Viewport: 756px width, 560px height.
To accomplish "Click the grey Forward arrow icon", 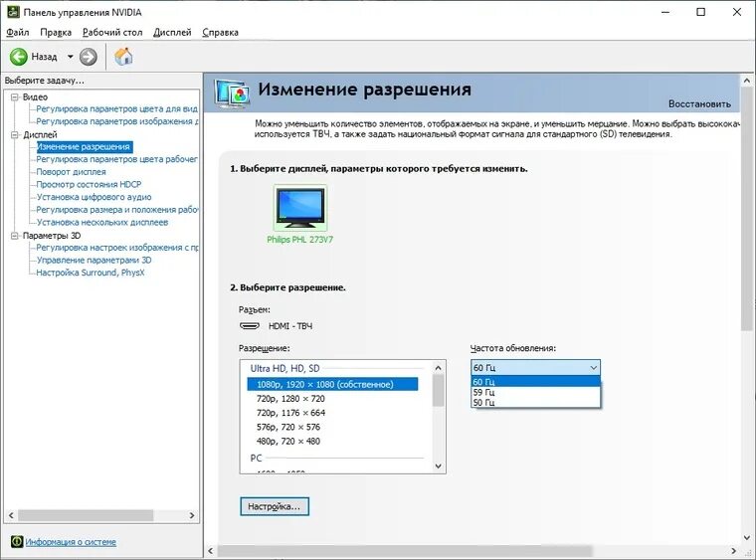I will click(88, 57).
